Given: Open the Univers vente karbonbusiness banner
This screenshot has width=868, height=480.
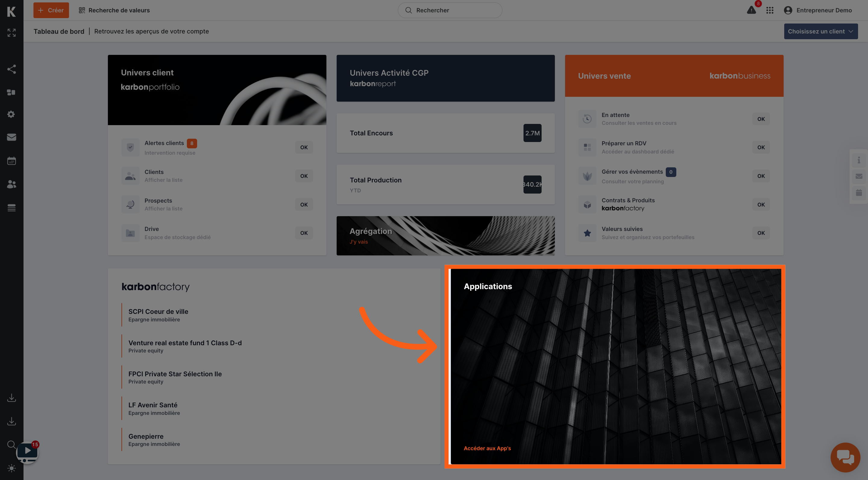Looking at the screenshot, I should [x=674, y=76].
